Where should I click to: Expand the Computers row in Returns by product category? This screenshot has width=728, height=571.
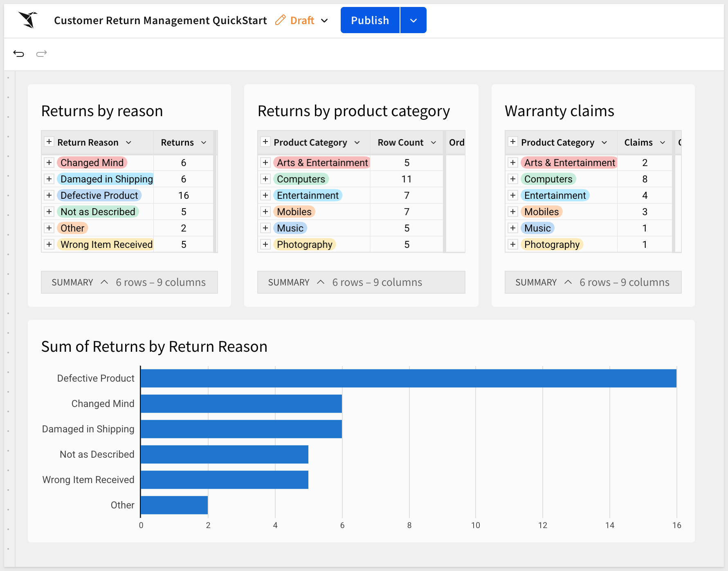[265, 179]
